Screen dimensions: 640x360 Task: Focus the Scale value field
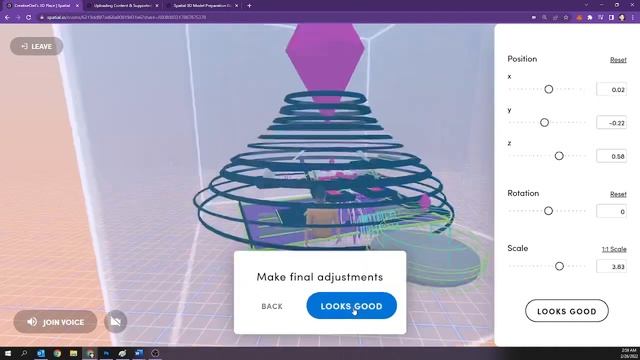(x=611, y=266)
